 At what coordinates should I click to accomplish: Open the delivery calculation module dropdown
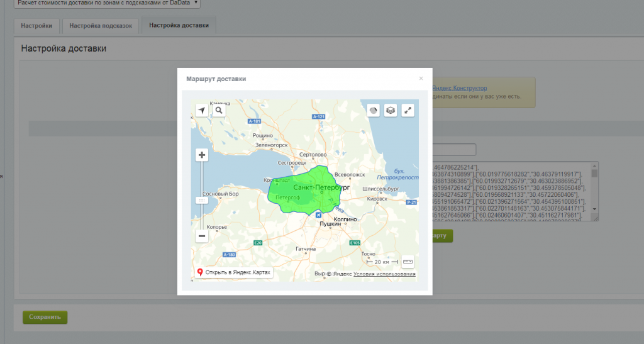pos(107,3)
